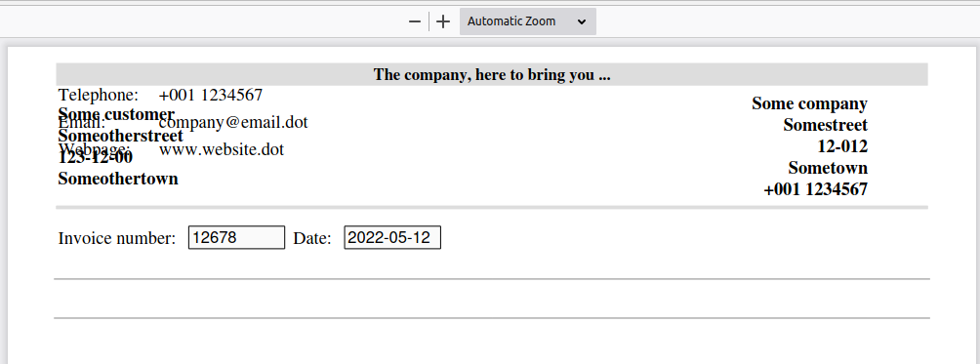Open the Automatic Zoom dropdown

tap(527, 21)
